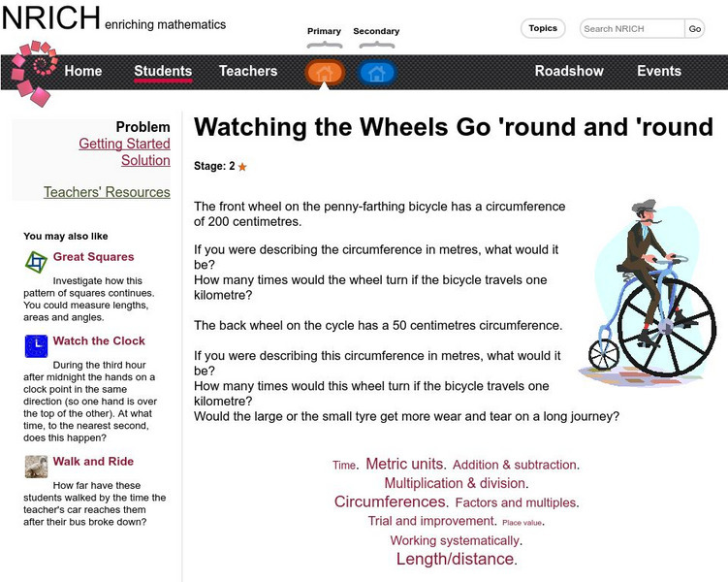Click the NRICH pink spiral logo
Viewport: 728px width, 582px height.
33,74
